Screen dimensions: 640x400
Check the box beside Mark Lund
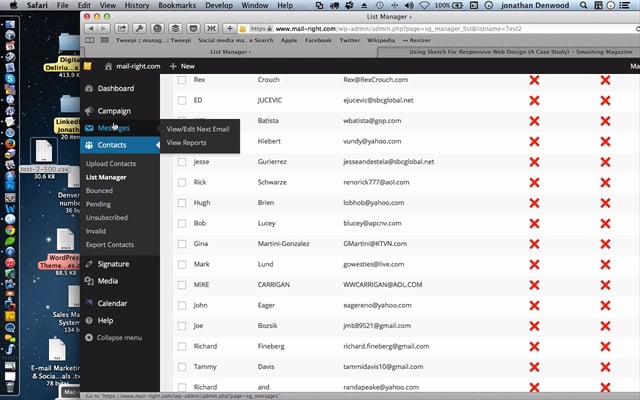[182, 264]
